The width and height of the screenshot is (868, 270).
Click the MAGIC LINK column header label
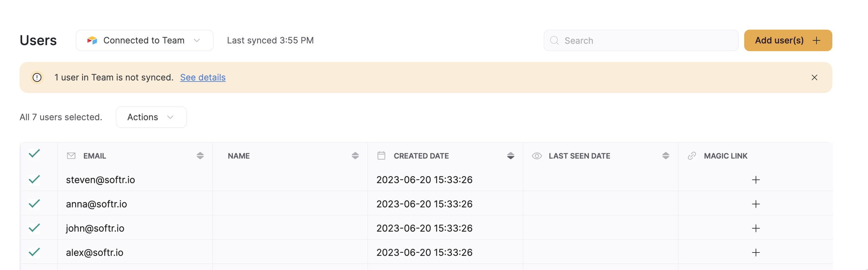(725, 156)
